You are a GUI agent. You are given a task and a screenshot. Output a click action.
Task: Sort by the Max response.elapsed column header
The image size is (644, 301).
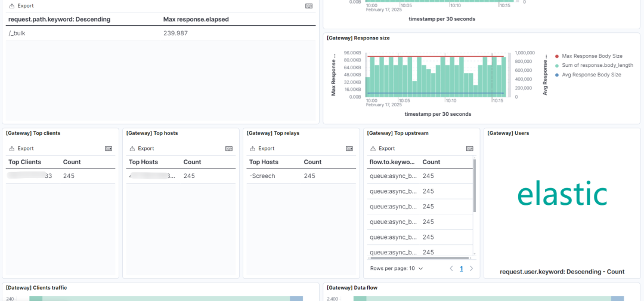click(x=196, y=19)
